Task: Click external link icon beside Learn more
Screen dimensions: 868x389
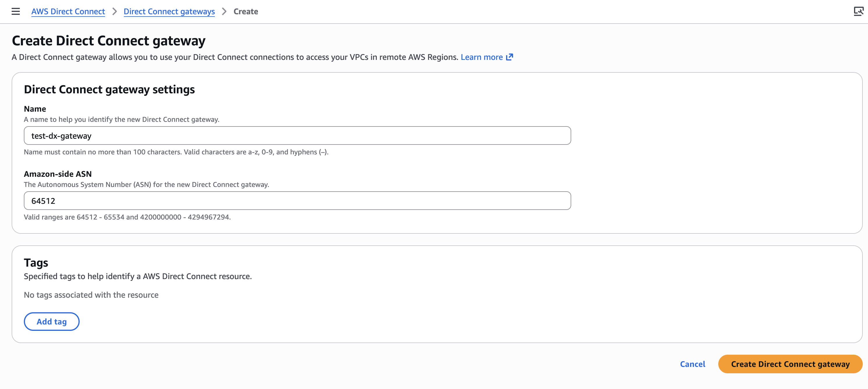Action: click(510, 57)
